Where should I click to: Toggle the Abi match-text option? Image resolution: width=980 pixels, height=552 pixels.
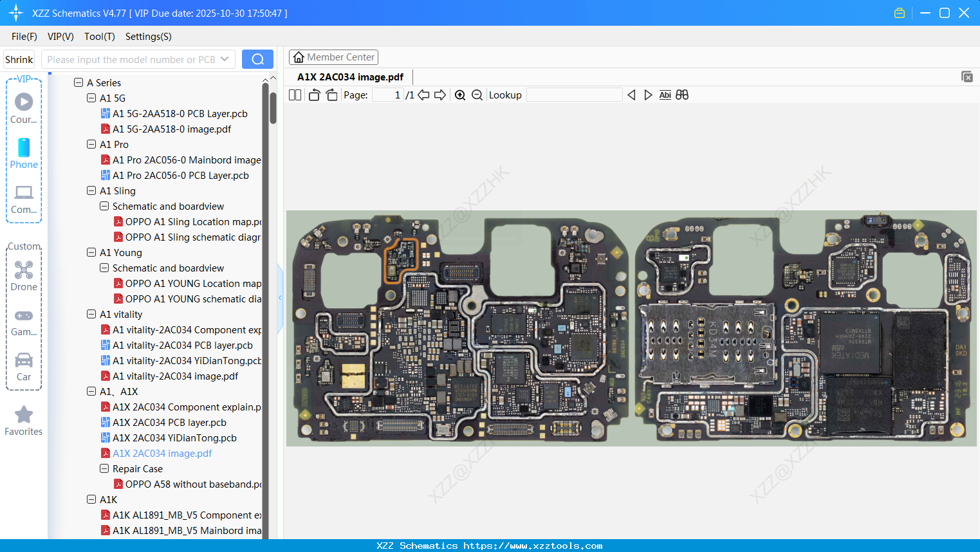665,95
